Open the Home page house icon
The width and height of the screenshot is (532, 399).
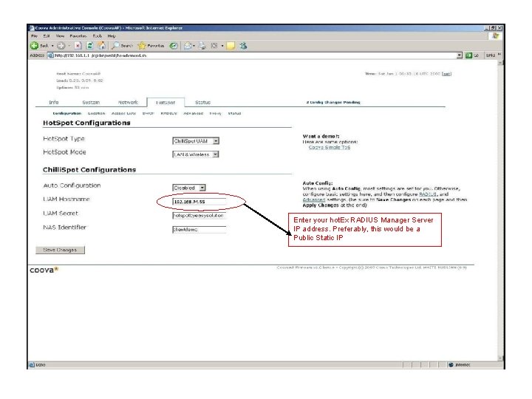click(x=101, y=46)
